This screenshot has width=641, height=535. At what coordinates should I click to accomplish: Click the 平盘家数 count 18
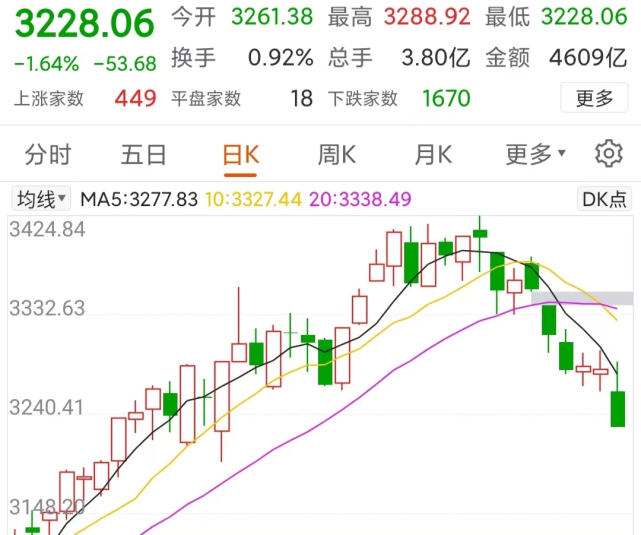click(302, 98)
